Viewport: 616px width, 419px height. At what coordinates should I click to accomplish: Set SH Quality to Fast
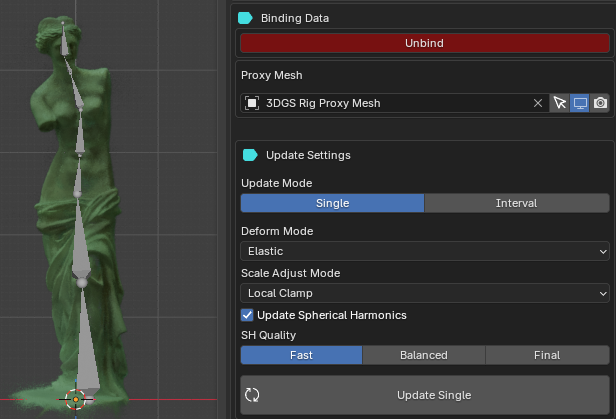pyautogui.click(x=301, y=355)
